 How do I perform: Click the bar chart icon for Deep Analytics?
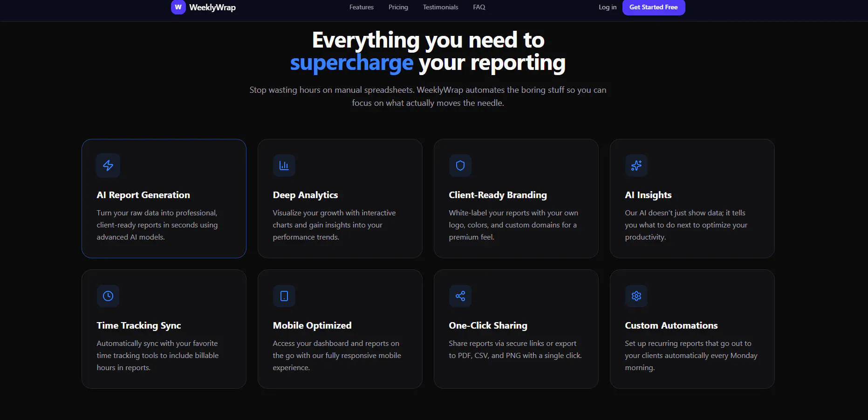point(284,165)
